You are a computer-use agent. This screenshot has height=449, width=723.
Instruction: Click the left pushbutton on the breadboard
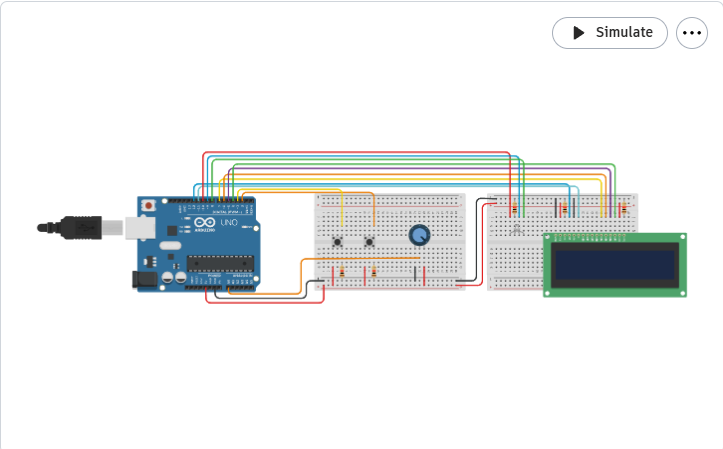[x=338, y=241]
